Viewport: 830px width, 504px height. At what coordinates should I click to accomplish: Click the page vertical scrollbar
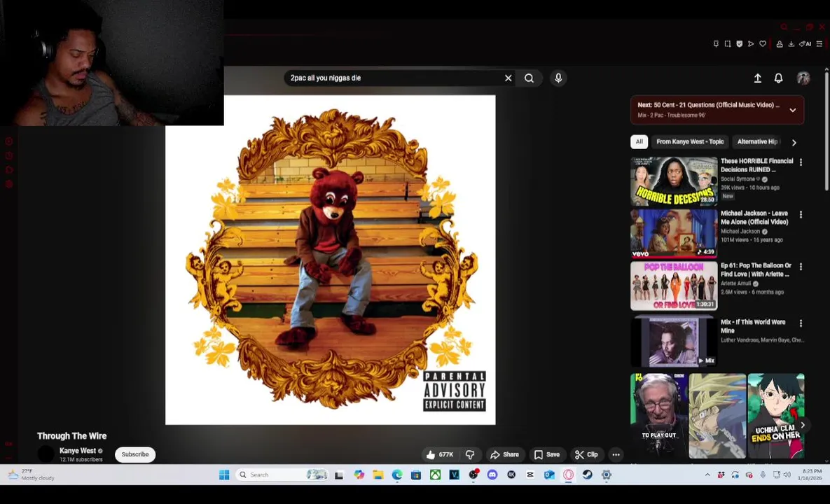click(x=826, y=129)
